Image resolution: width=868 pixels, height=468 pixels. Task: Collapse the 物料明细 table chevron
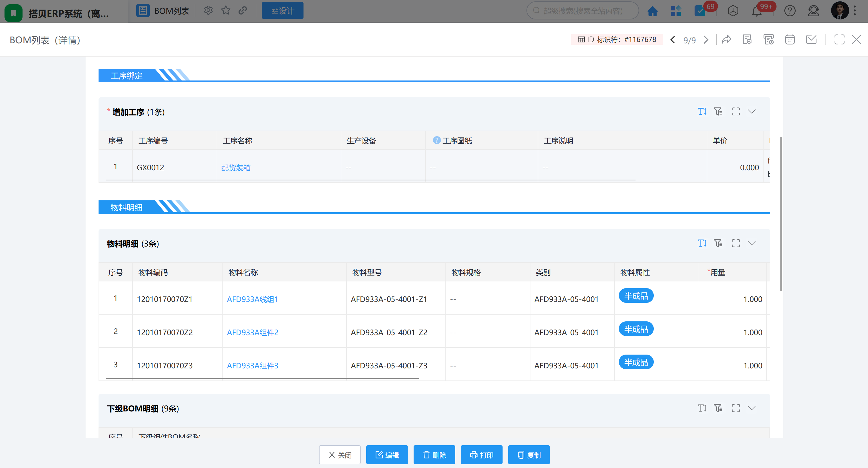(x=752, y=243)
